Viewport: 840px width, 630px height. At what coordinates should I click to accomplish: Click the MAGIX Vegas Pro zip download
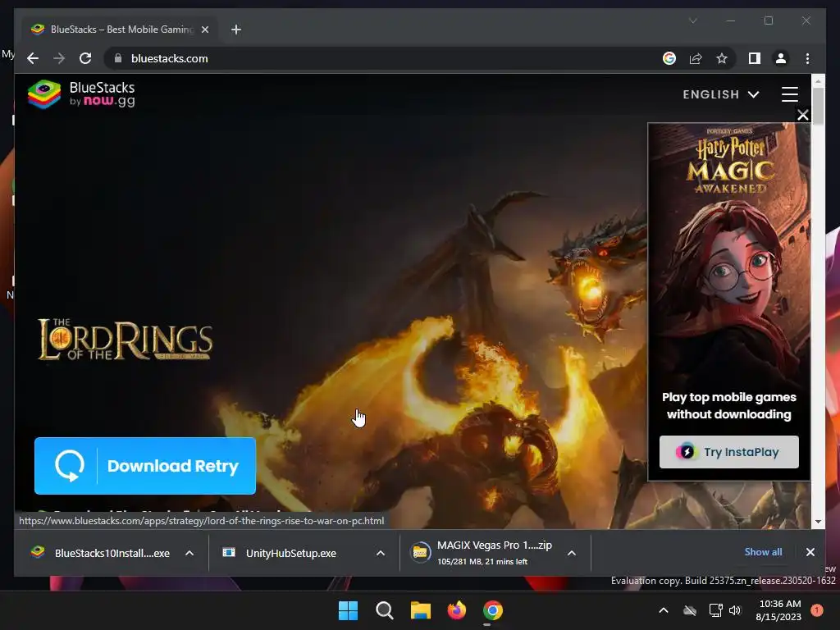point(482,553)
